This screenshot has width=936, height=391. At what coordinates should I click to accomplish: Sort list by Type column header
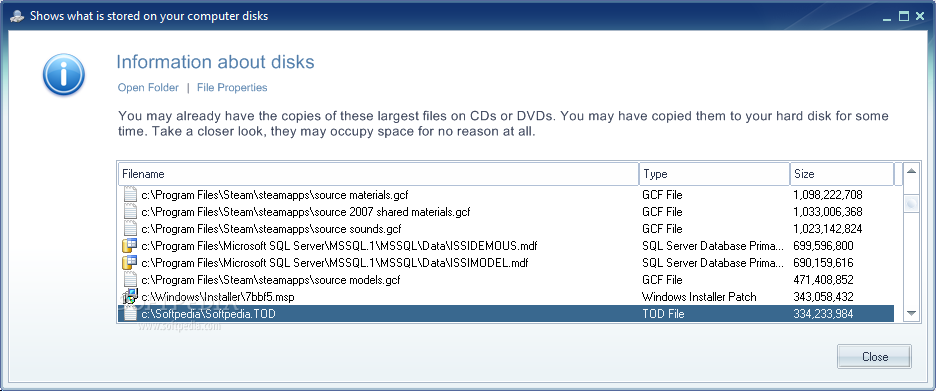715,174
